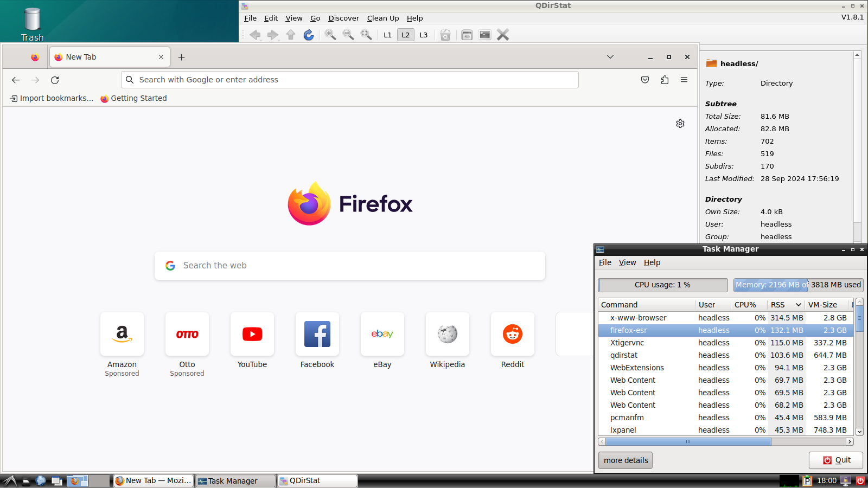Image resolution: width=868 pixels, height=488 pixels.
Task: Open a new Firefox tab with plus
Action: click(182, 57)
